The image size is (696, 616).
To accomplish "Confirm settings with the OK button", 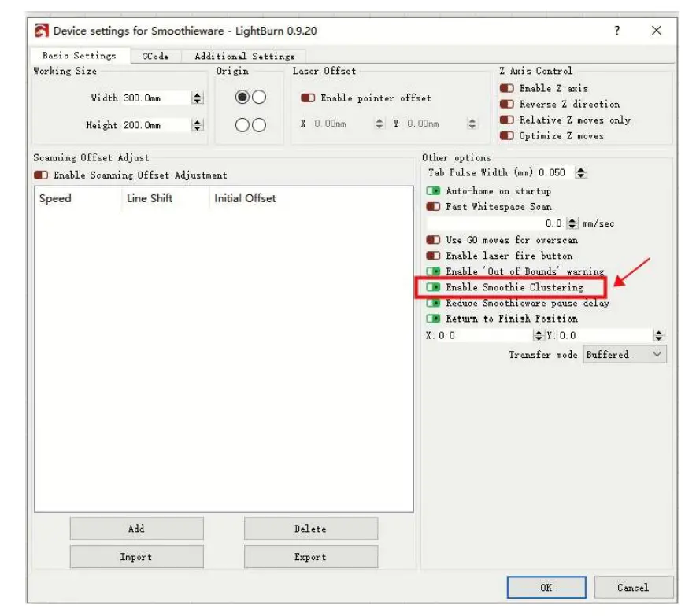I will pyautogui.click(x=546, y=587).
